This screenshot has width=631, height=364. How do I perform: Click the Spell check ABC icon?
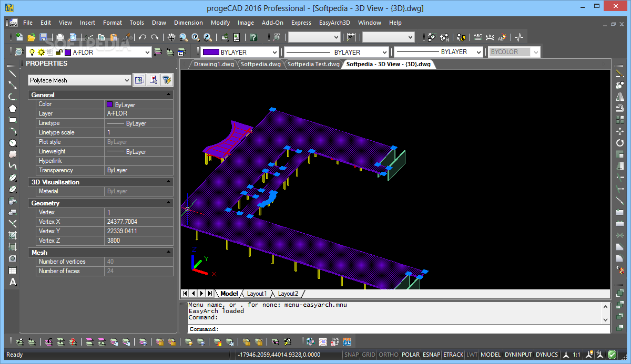point(477,37)
